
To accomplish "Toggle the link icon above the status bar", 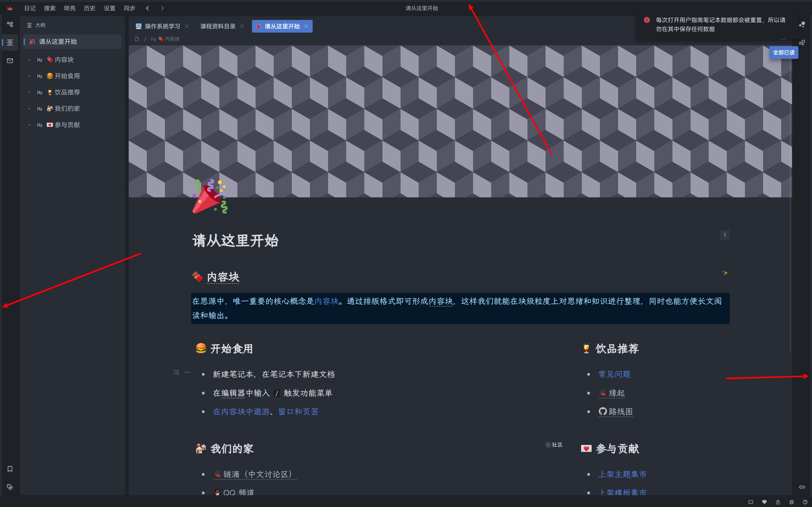I will (x=802, y=487).
